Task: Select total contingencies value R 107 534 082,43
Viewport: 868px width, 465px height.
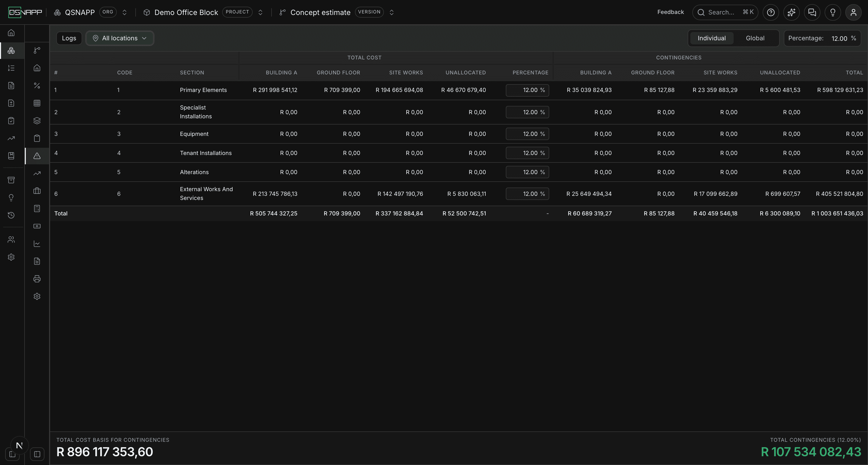Action: (811, 452)
